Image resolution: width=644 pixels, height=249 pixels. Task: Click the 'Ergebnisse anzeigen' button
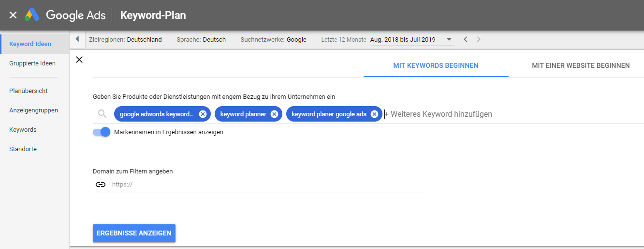click(x=134, y=233)
